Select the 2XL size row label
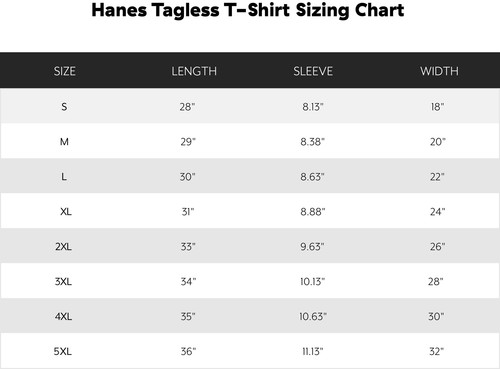This screenshot has height=369, width=500. coord(63,247)
